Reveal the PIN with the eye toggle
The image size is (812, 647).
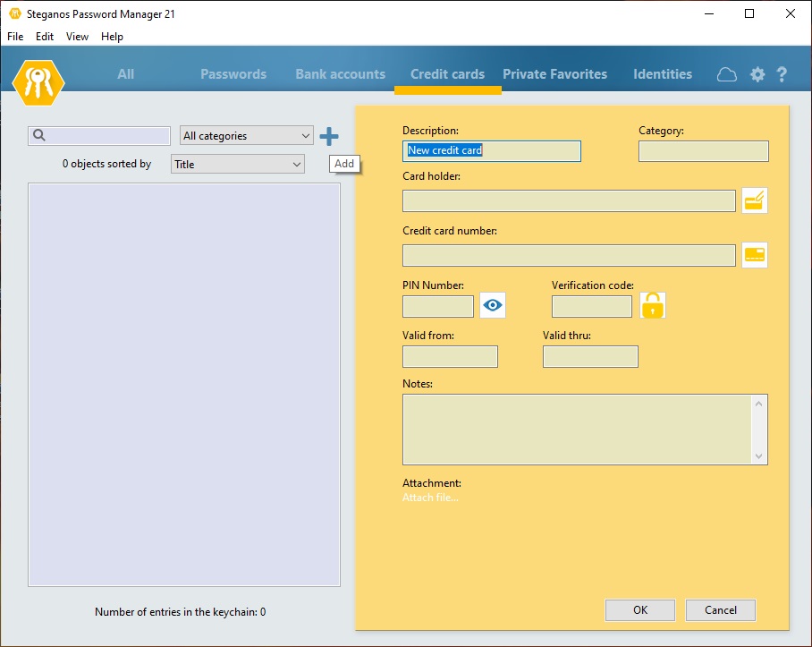(x=493, y=305)
